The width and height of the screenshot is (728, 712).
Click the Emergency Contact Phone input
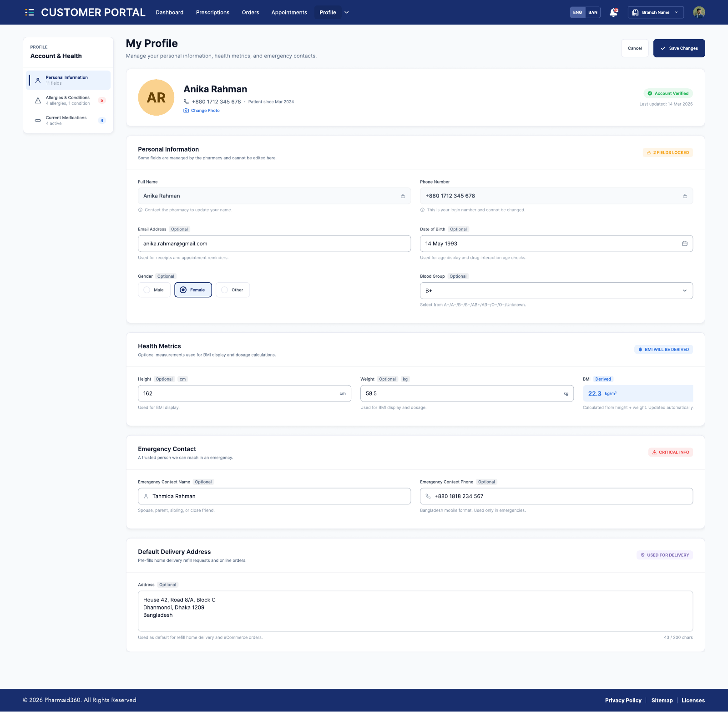556,497
